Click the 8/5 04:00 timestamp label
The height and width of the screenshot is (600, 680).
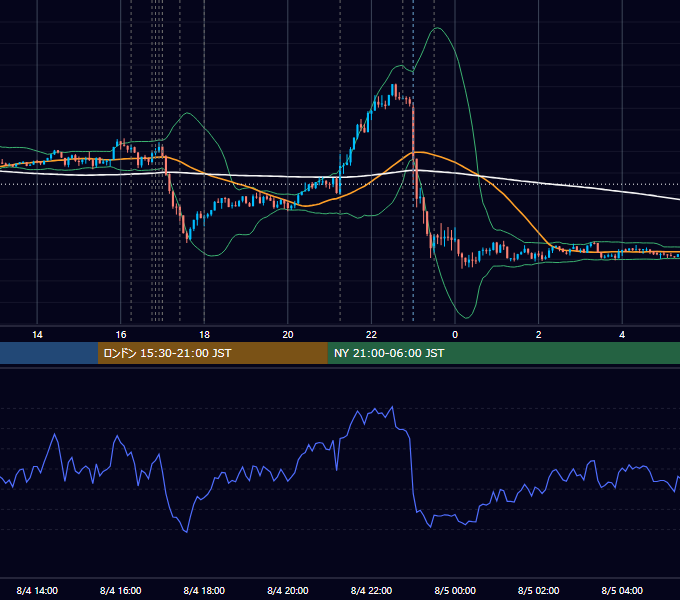[x=622, y=591]
